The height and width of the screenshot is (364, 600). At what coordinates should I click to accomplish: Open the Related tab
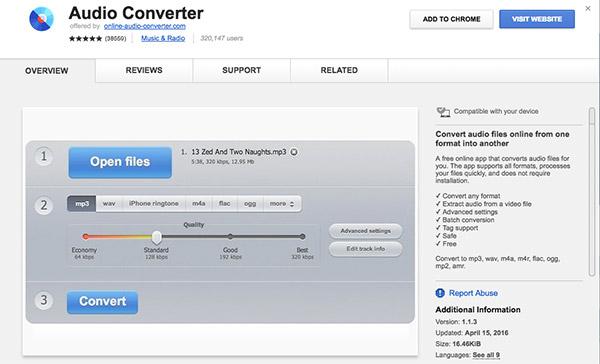(x=339, y=70)
